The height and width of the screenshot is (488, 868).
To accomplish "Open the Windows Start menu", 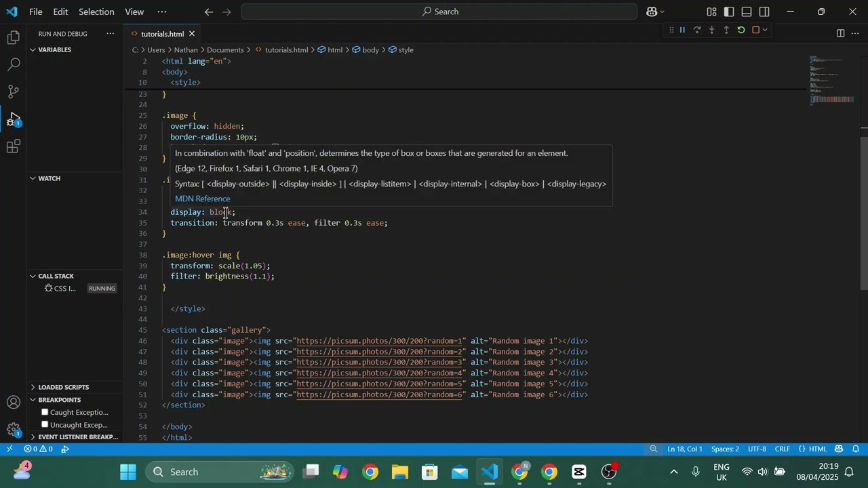I will 128,472.
